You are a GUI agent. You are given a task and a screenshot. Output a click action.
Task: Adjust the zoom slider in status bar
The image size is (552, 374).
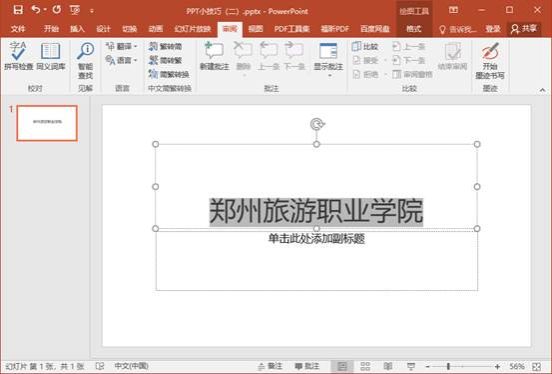(448, 366)
